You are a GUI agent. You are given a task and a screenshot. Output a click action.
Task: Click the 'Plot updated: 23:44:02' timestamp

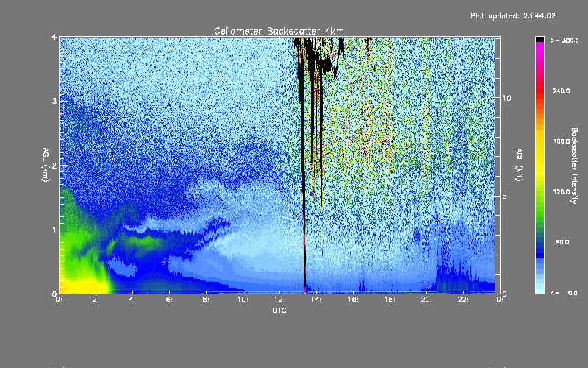coord(513,15)
